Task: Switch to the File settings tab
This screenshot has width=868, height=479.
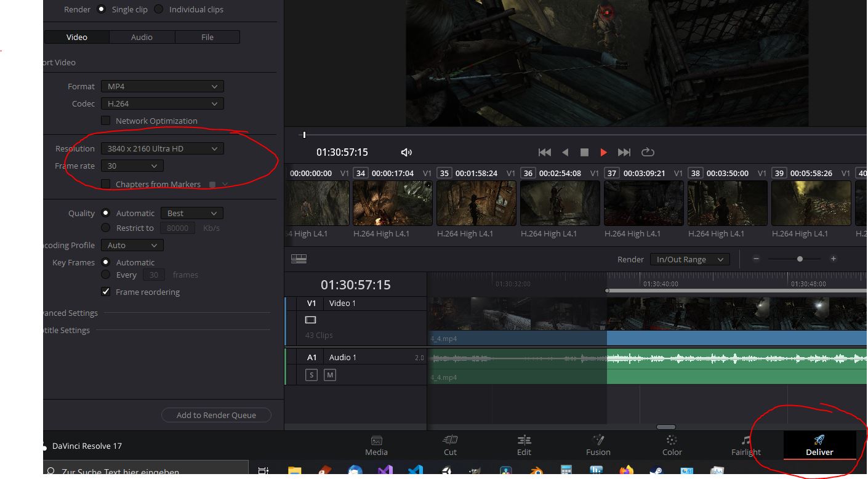Action: coord(207,37)
